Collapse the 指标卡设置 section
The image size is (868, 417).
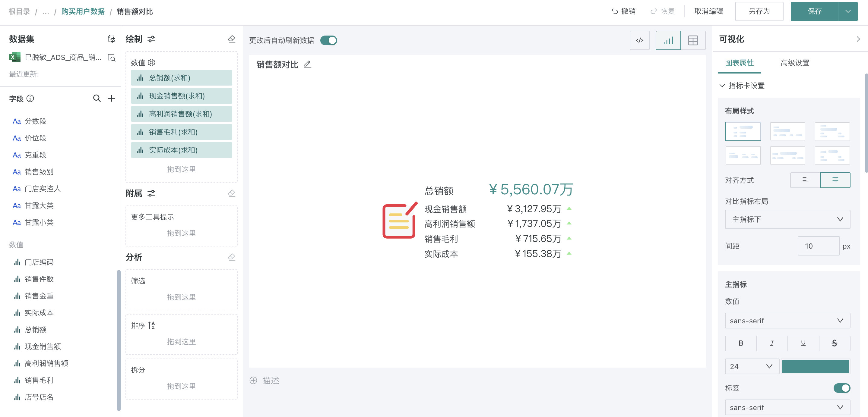[722, 86]
